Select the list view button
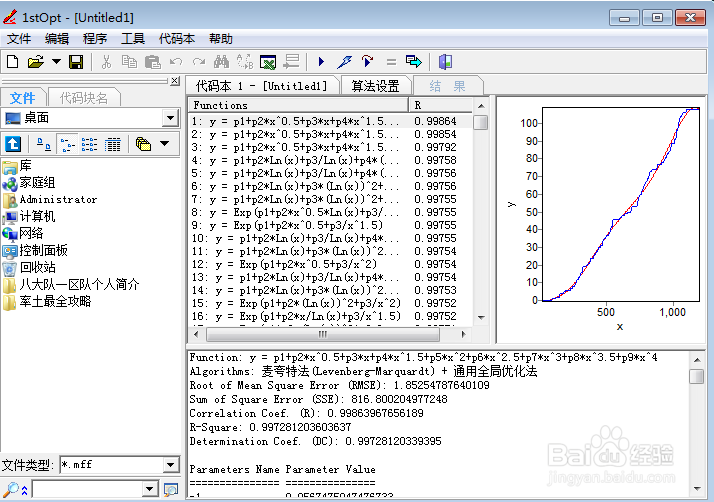This screenshot has height=502, width=714. [89, 144]
